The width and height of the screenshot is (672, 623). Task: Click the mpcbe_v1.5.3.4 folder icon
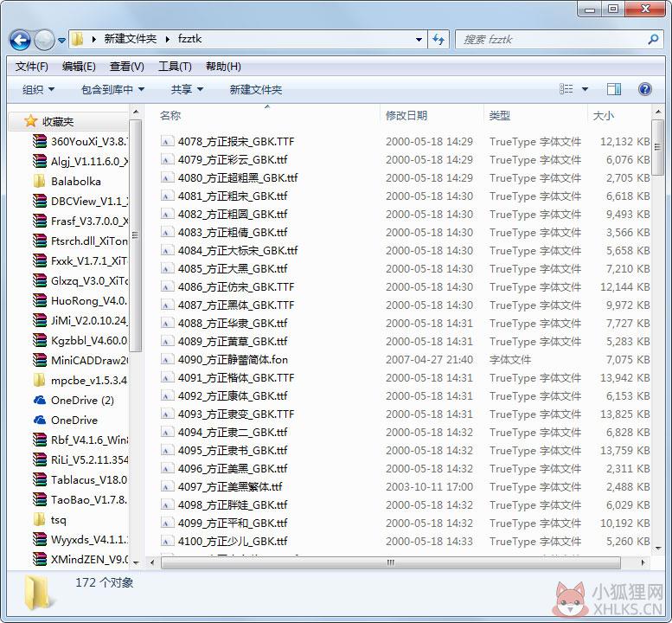(x=40, y=380)
